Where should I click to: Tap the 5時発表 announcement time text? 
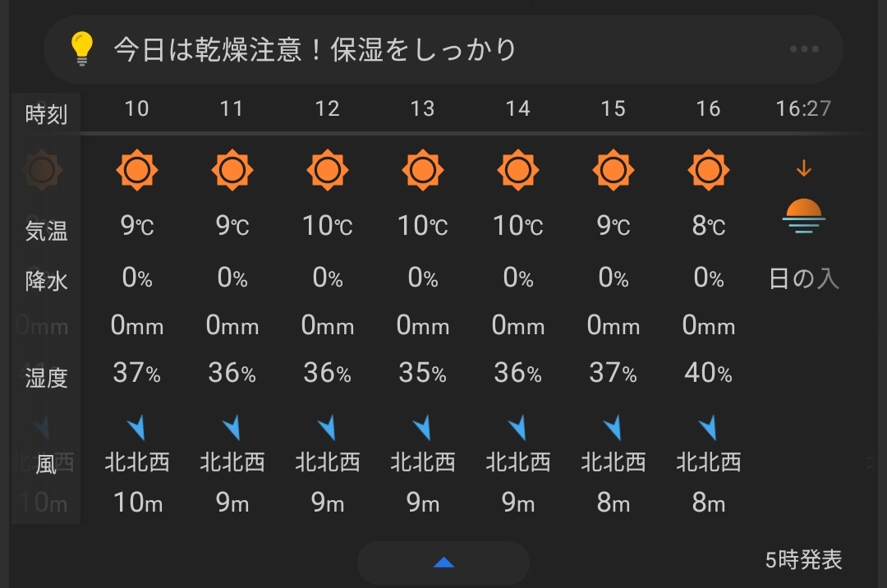tap(804, 560)
